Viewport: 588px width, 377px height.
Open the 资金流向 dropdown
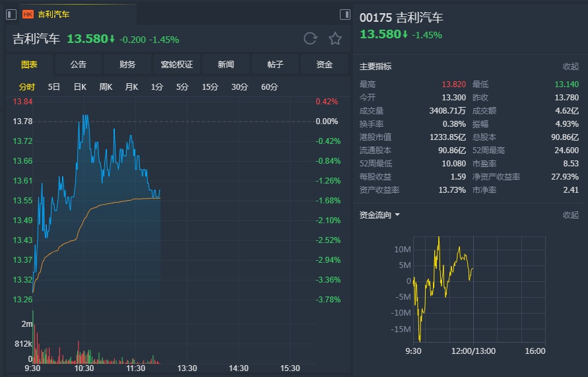click(x=397, y=215)
